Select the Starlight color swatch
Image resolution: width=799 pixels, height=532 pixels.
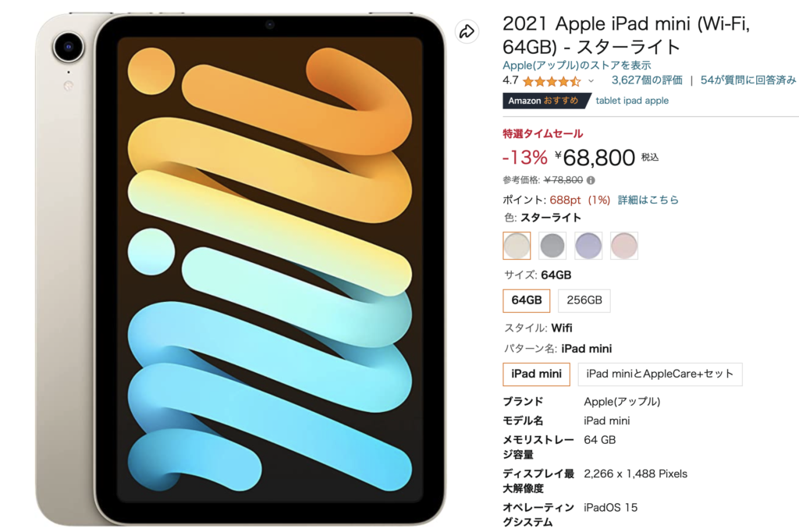(517, 246)
